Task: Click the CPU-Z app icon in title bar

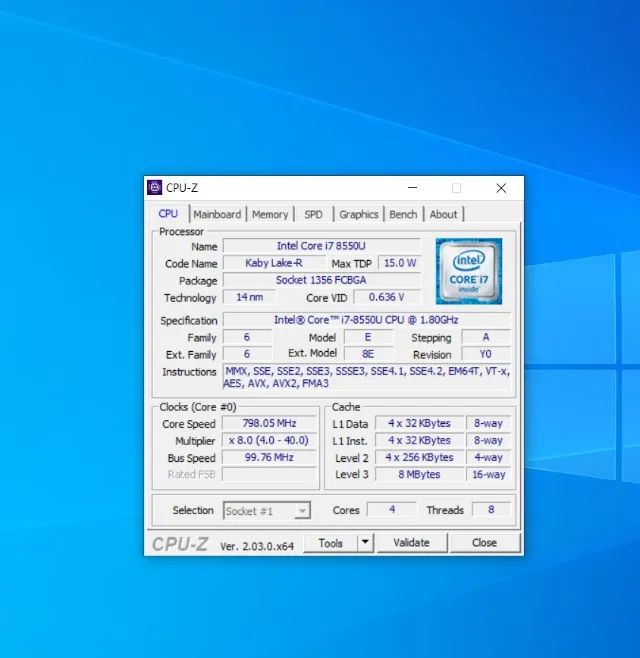Action: click(154, 188)
